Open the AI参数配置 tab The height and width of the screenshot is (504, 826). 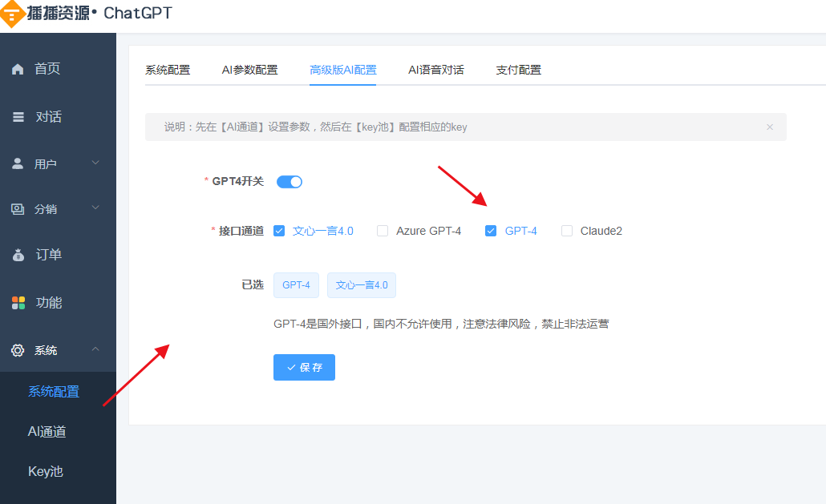coord(249,70)
